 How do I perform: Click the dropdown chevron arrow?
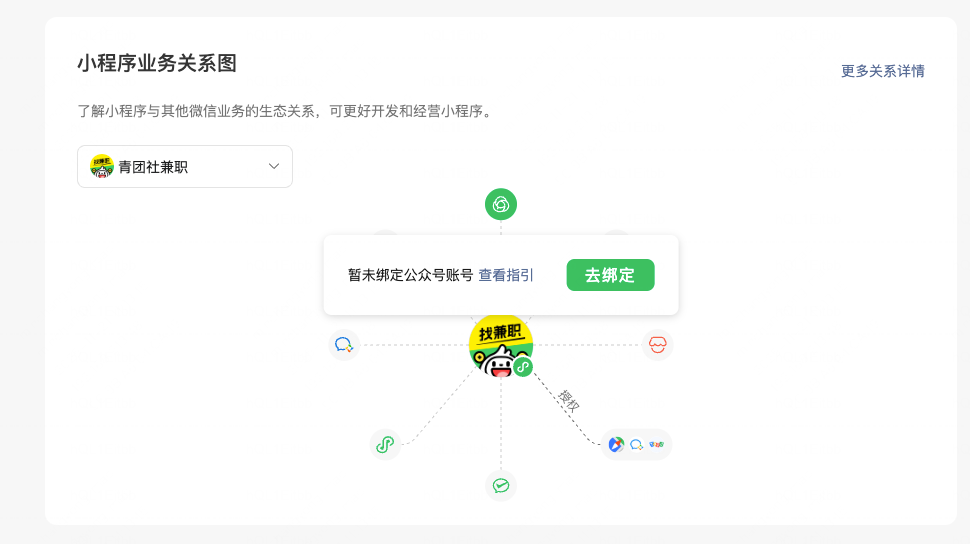pyautogui.click(x=273, y=166)
